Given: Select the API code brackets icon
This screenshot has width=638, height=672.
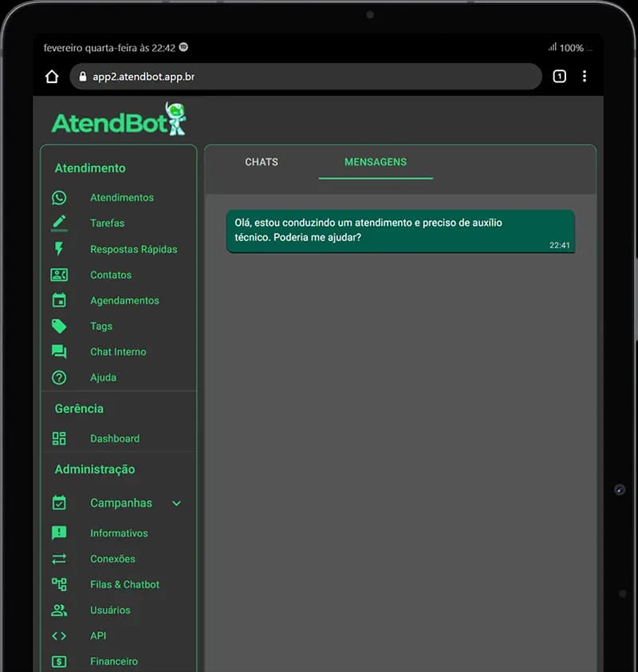Looking at the screenshot, I should [x=59, y=636].
